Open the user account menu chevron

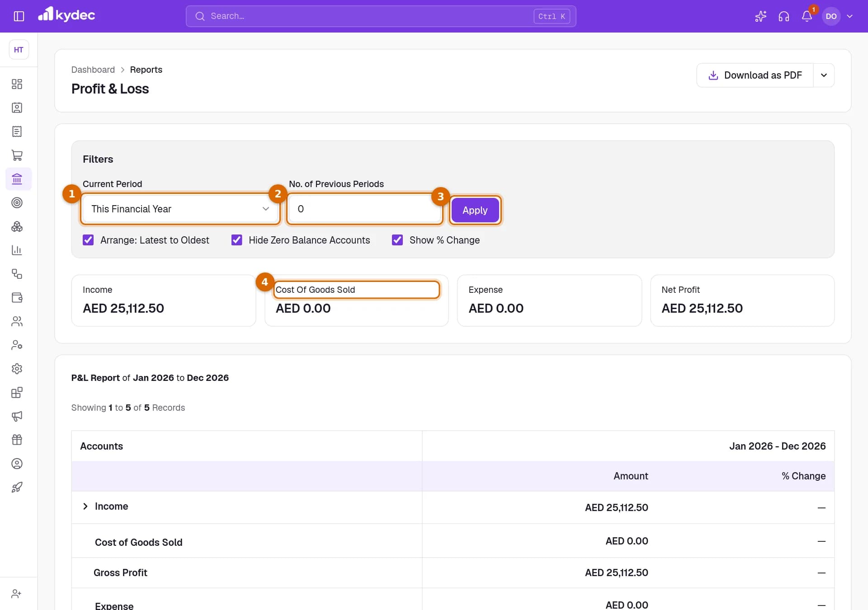849,16
